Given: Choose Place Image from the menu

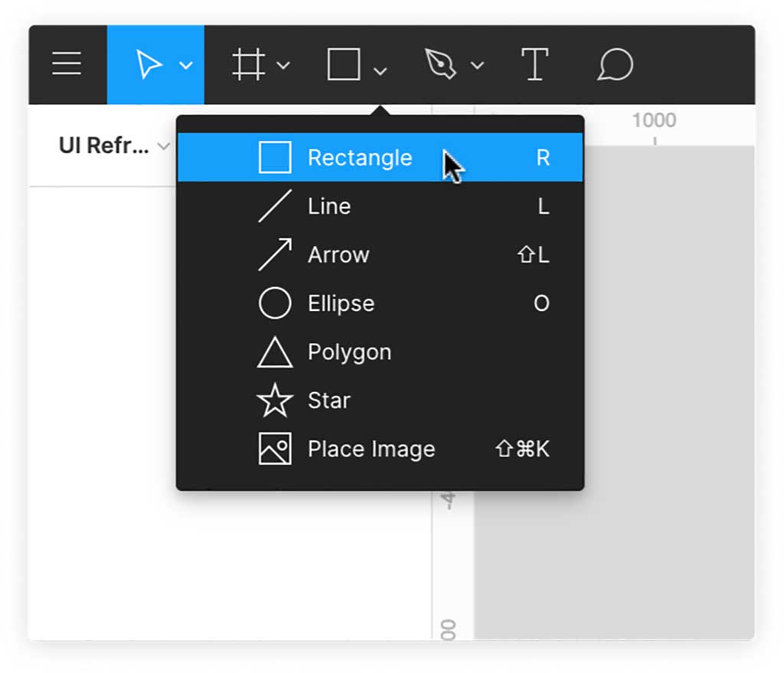Looking at the screenshot, I should pos(380,449).
